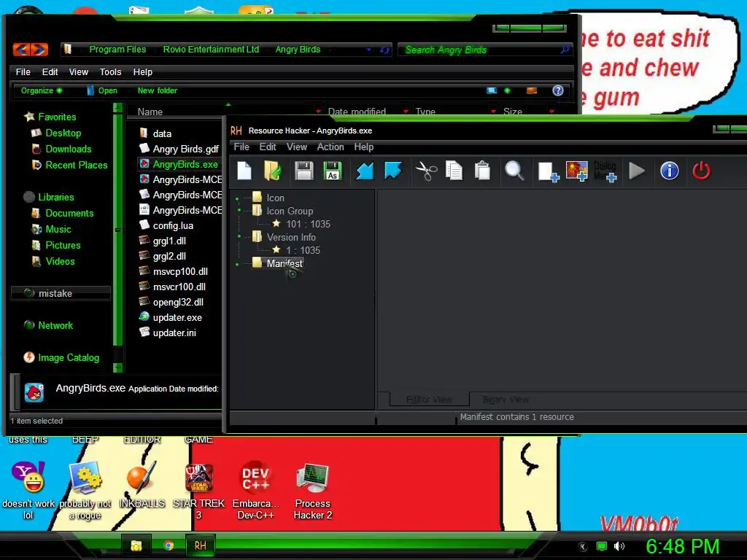Open Documents library in sidebar

tap(69, 214)
